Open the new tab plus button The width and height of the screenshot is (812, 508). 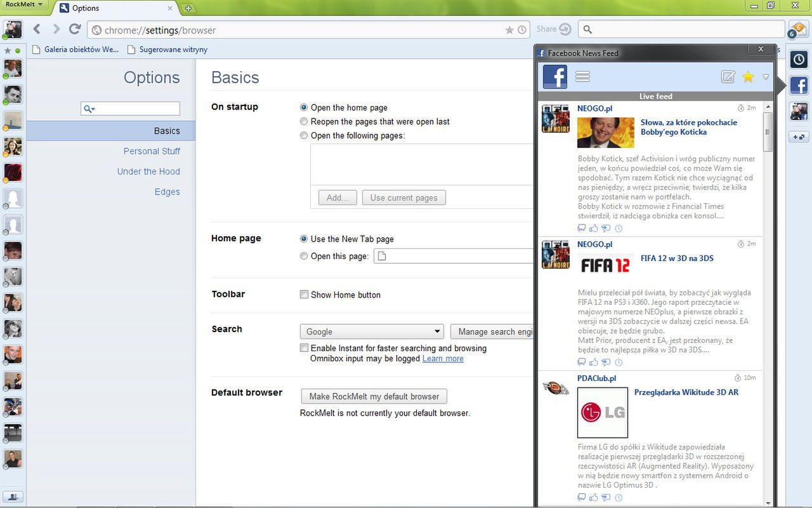click(x=188, y=8)
